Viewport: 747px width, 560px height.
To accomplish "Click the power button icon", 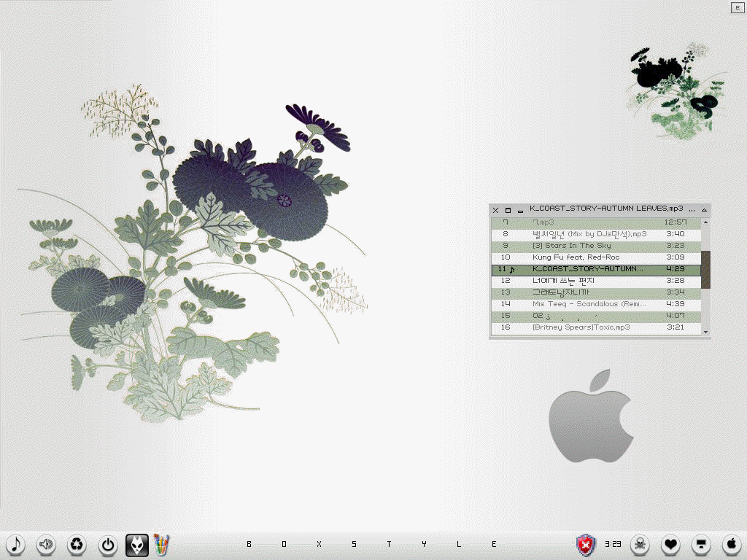I will pyautogui.click(x=107, y=544).
